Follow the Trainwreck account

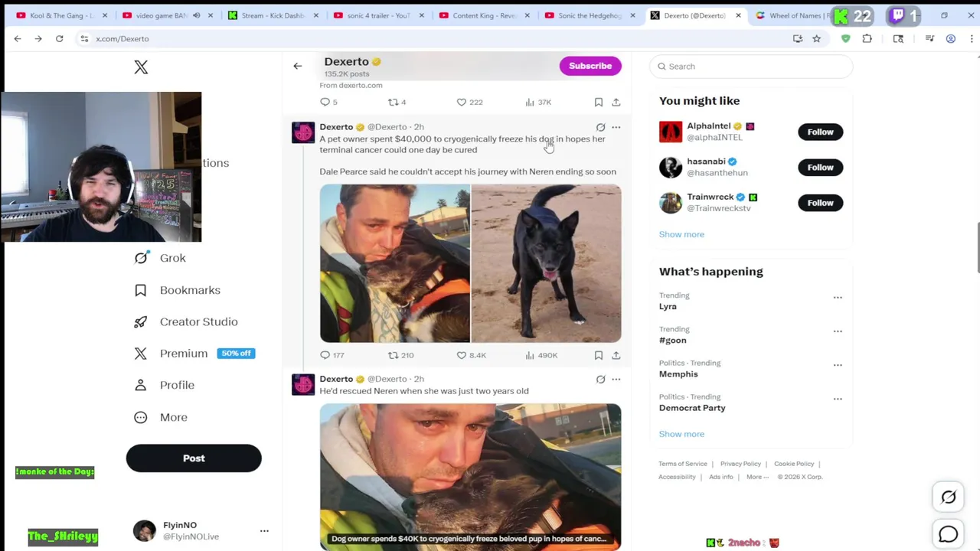820,203
